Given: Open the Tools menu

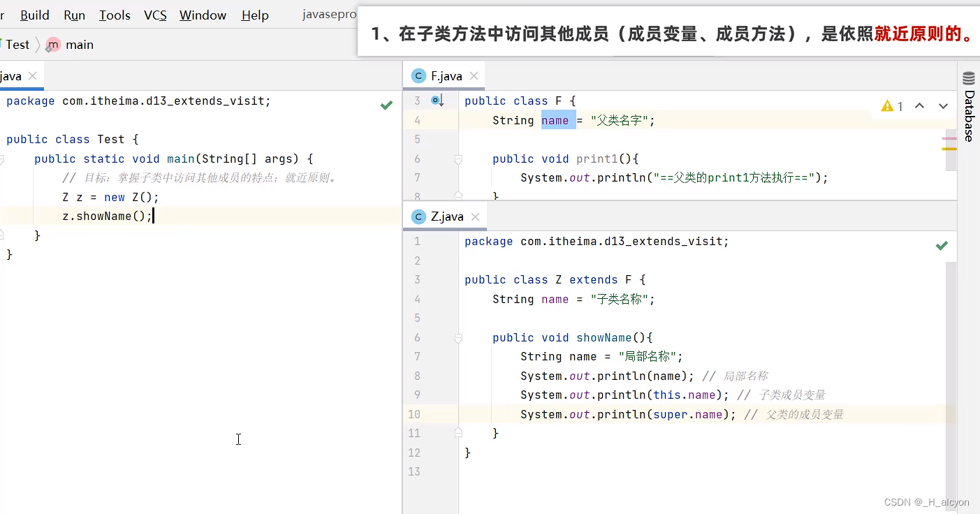Looking at the screenshot, I should (x=115, y=15).
